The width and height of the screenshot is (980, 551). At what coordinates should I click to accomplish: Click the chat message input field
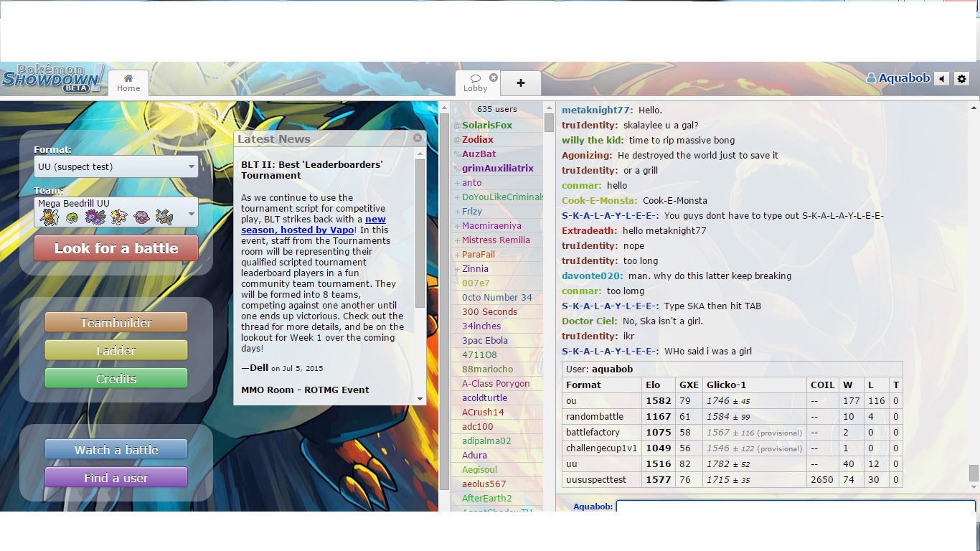pyautogui.click(x=796, y=506)
